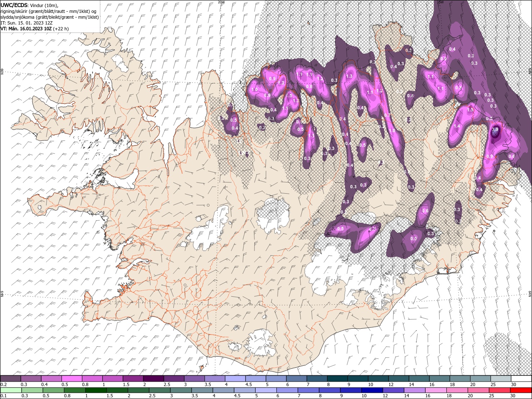Pick deep navy swatch between 10 and 12, lower legend
Screen dimensions: 532x399
pyautogui.click(x=372, y=390)
